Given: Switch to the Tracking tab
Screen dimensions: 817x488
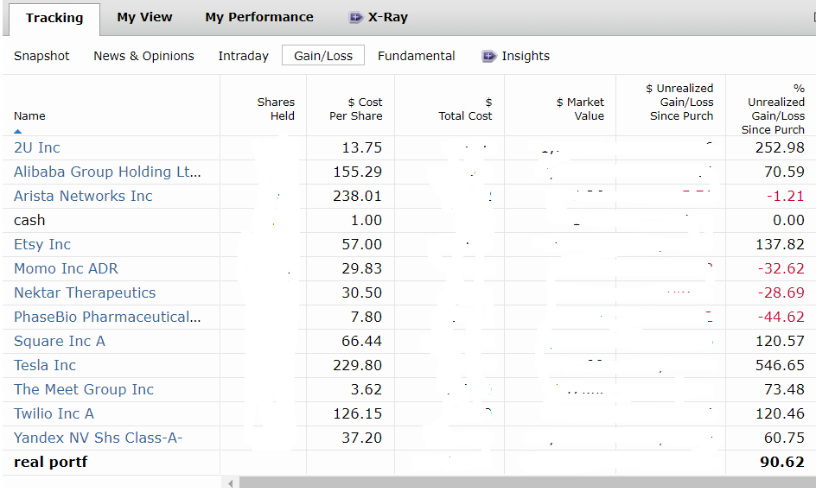Looking at the screenshot, I should [55, 18].
